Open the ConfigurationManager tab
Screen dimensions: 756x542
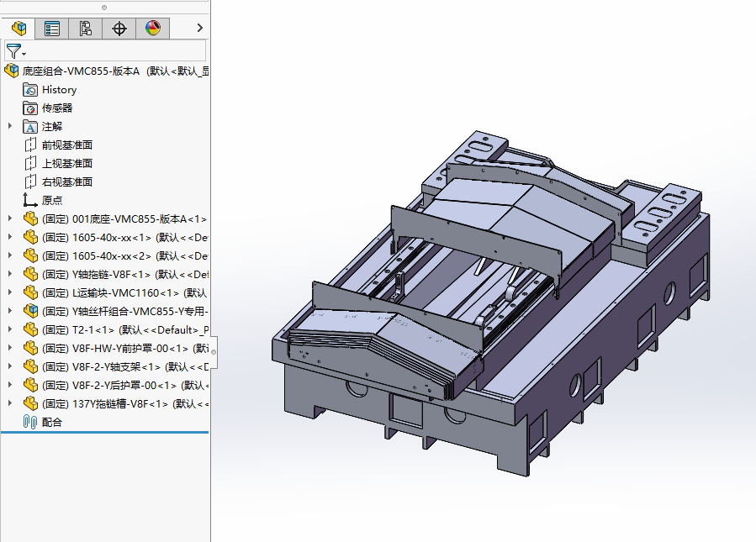85,28
